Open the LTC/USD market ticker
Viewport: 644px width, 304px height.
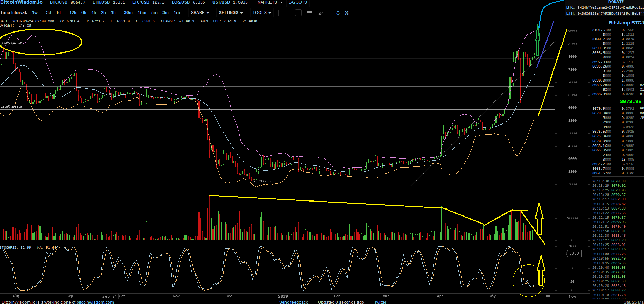(x=149, y=2)
